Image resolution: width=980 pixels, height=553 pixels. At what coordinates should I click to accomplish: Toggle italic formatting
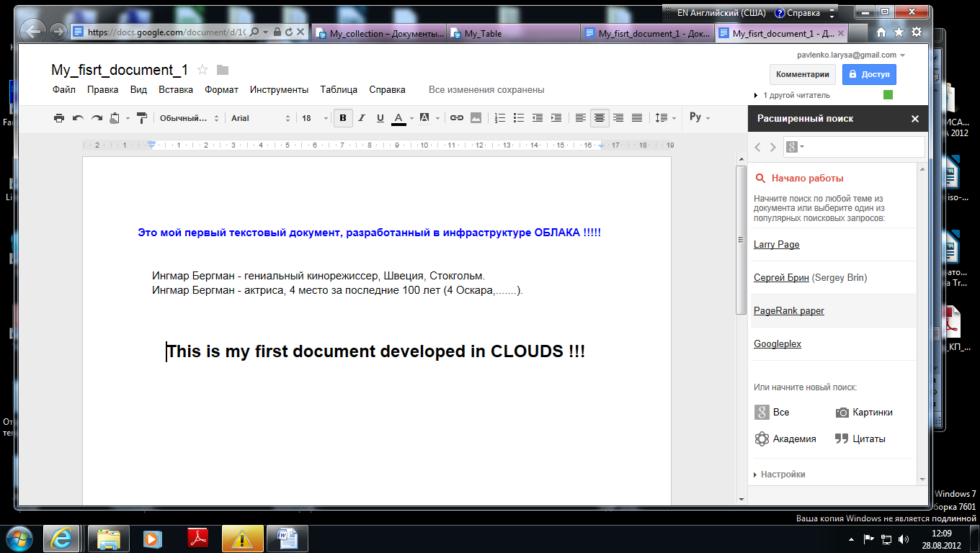362,118
